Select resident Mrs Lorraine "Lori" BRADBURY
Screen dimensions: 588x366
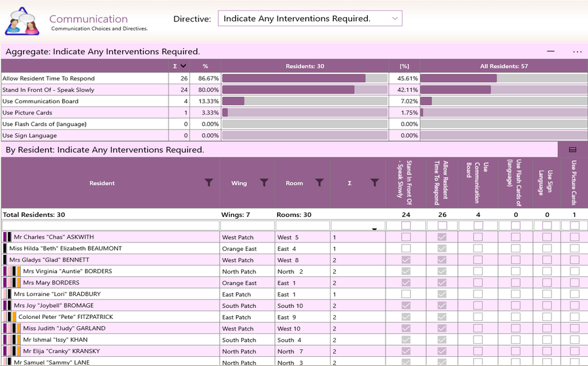[57, 294]
